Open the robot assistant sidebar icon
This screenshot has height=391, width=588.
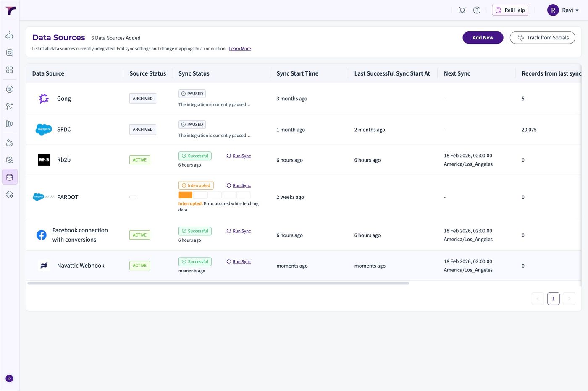pos(10,36)
